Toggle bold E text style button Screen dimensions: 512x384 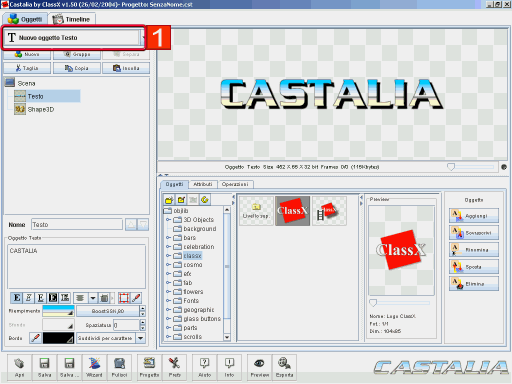click(x=17, y=298)
